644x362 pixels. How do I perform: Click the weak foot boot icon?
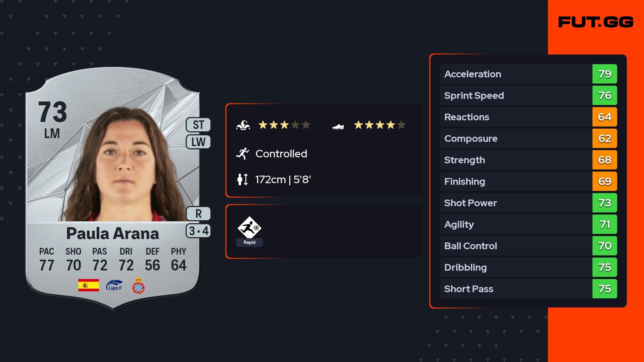338,126
